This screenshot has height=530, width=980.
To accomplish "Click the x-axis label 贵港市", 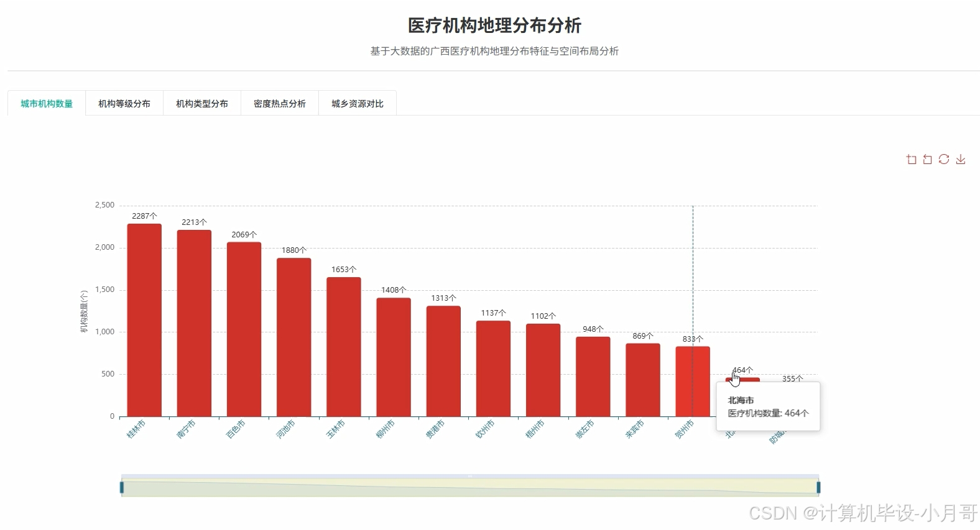I will pos(435,429).
